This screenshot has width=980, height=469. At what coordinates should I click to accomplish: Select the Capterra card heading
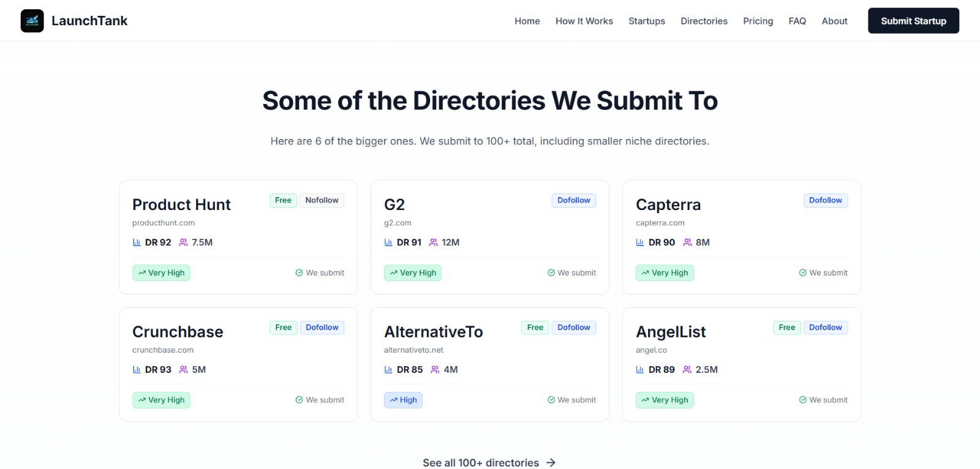[x=668, y=205]
